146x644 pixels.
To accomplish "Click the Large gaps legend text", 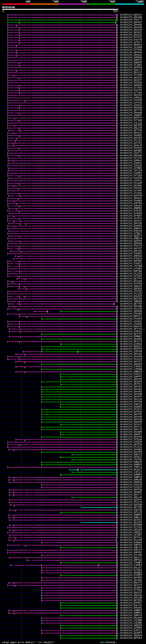I will coord(28,642).
